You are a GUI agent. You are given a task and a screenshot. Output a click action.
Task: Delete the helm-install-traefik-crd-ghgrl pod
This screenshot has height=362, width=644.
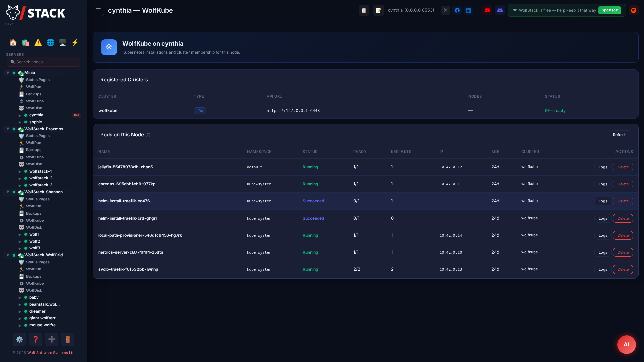point(623,218)
